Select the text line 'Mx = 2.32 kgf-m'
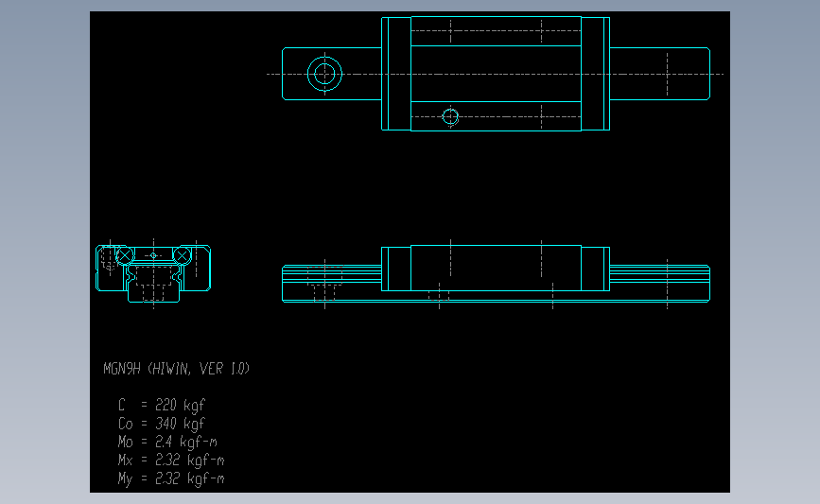 click(x=171, y=461)
